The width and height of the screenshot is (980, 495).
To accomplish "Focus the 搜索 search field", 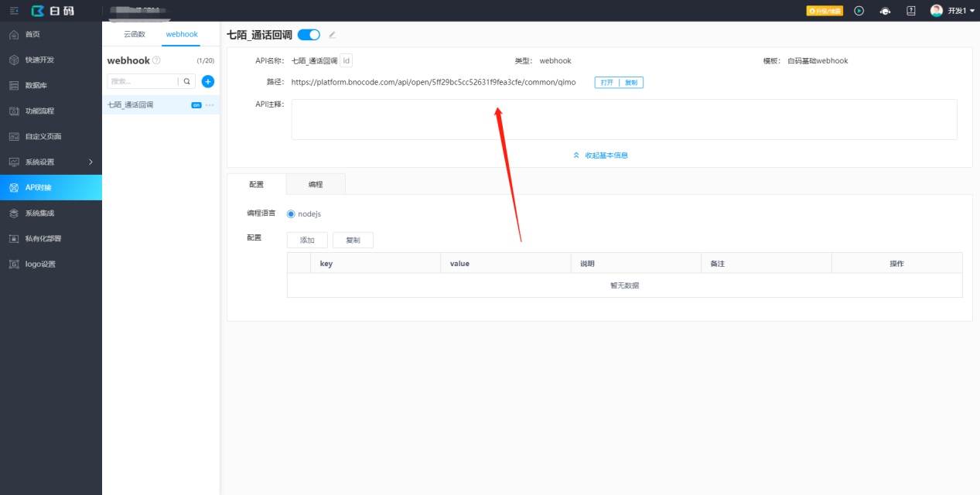I will click(x=142, y=81).
